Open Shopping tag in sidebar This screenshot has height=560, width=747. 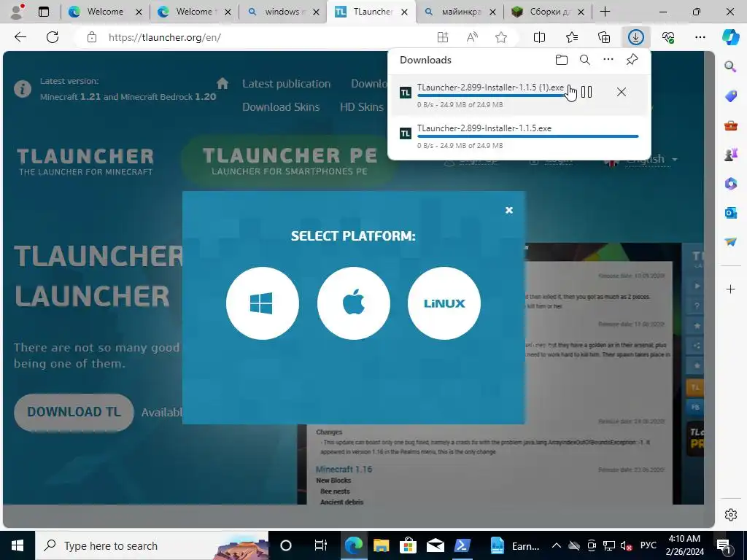pyautogui.click(x=730, y=96)
